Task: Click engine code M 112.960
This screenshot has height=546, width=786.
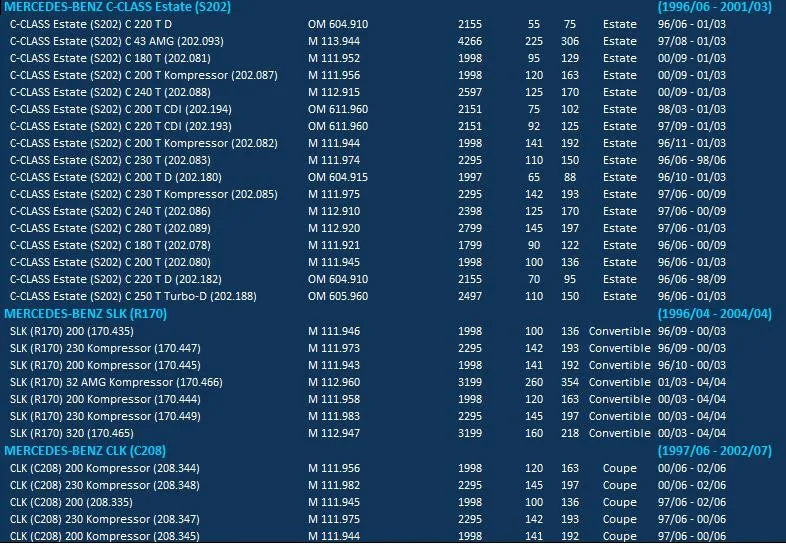Action: tap(334, 383)
